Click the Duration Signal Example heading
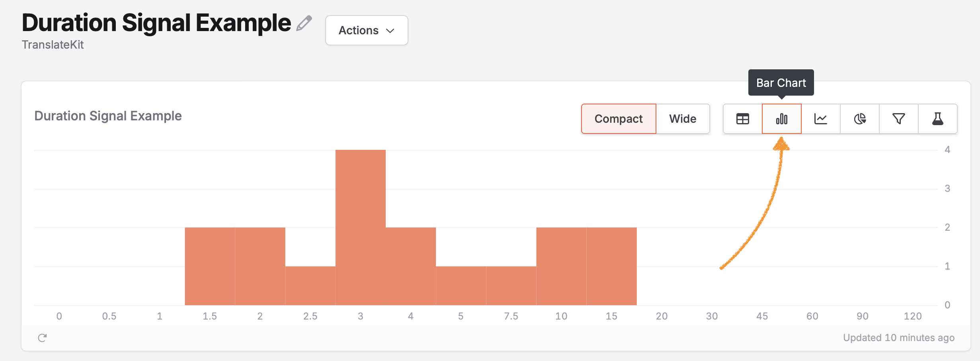980x361 pixels. [156, 23]
